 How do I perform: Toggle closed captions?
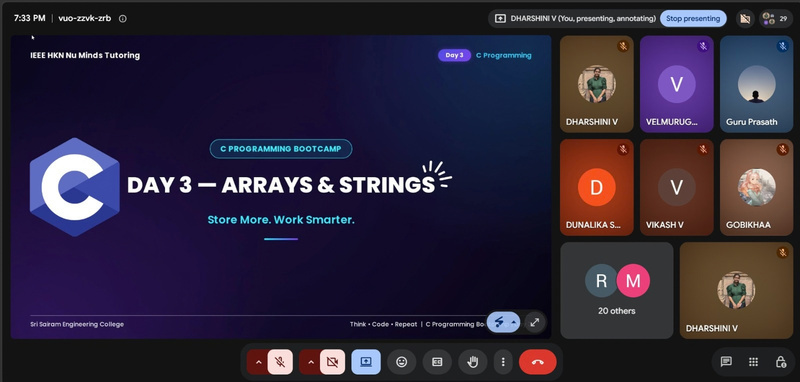pos(437,362)
